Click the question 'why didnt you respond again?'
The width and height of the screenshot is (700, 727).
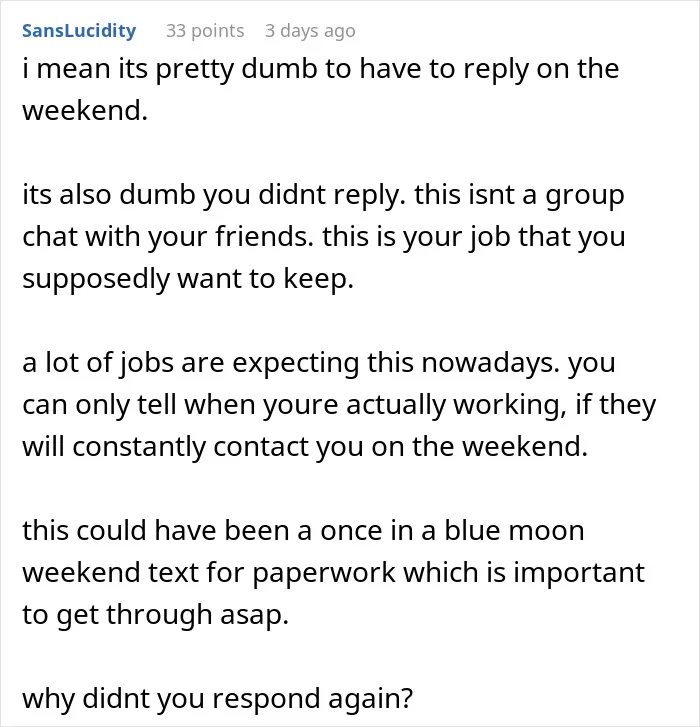217,699
